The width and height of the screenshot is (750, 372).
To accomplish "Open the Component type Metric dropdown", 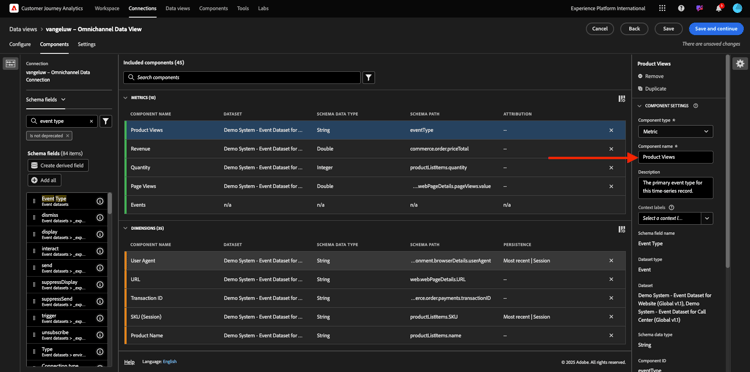I will click(675, 131).
